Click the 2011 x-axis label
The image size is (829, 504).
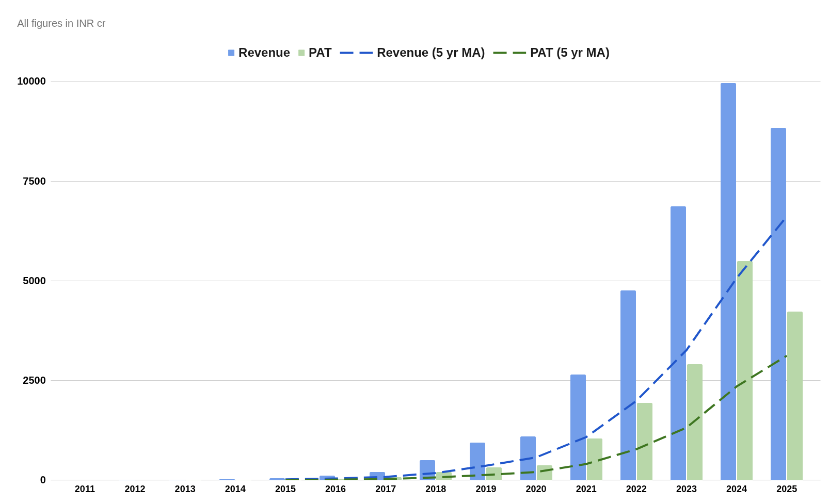tap(85, 489)
